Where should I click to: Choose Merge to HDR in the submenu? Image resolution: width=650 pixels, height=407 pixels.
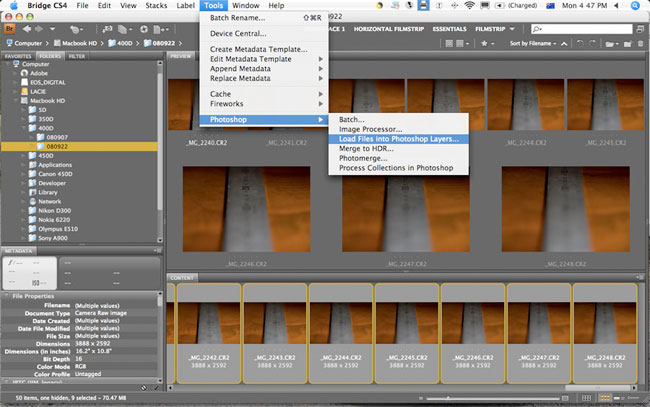[x=398, y=148]
